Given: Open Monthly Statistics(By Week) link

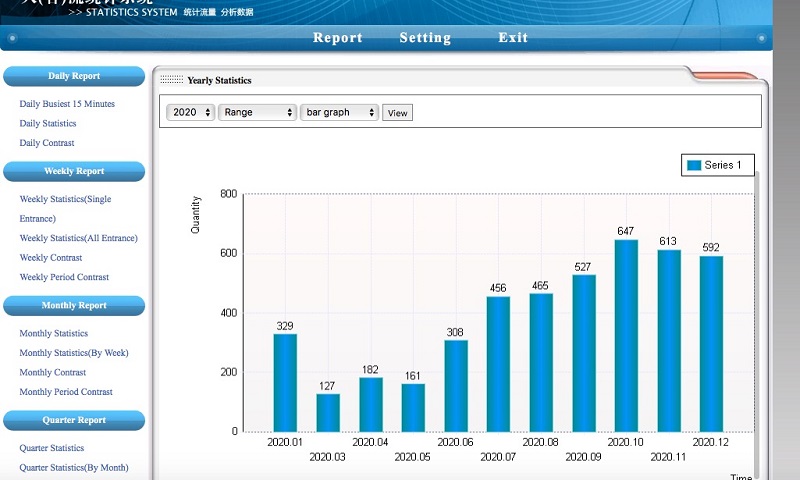Looking at the screenshot, I should pos(73,353).
